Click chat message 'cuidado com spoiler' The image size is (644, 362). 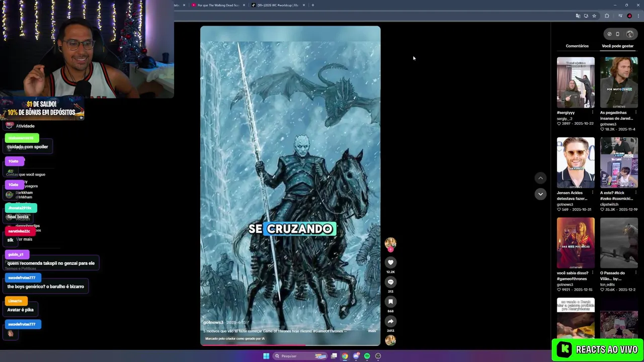28,147
